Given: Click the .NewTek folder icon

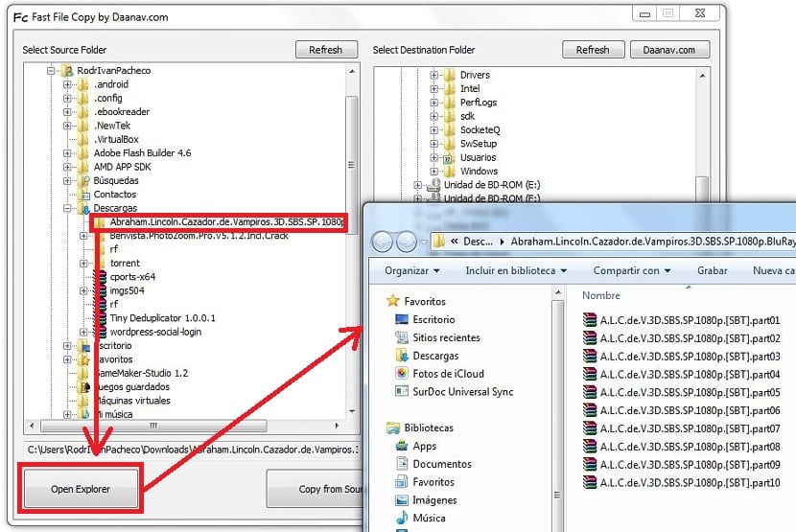Looking at the screenshot, I should click(83, 126).
